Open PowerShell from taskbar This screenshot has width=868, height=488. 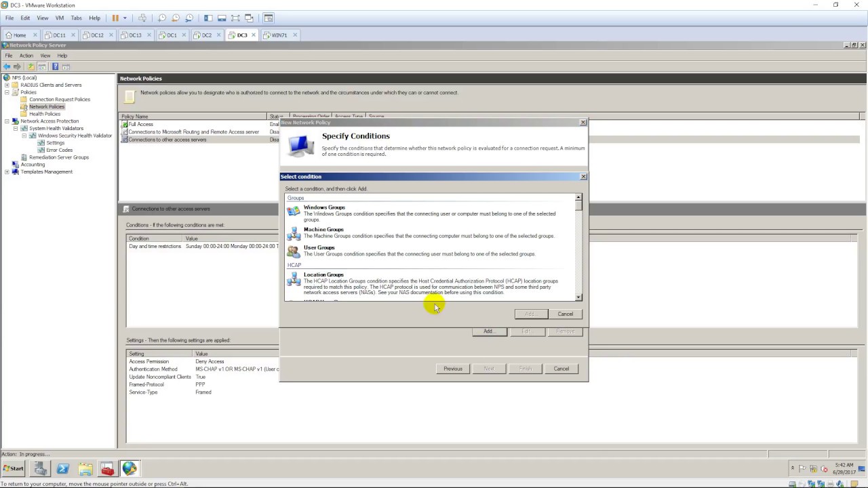pos(63,468)
